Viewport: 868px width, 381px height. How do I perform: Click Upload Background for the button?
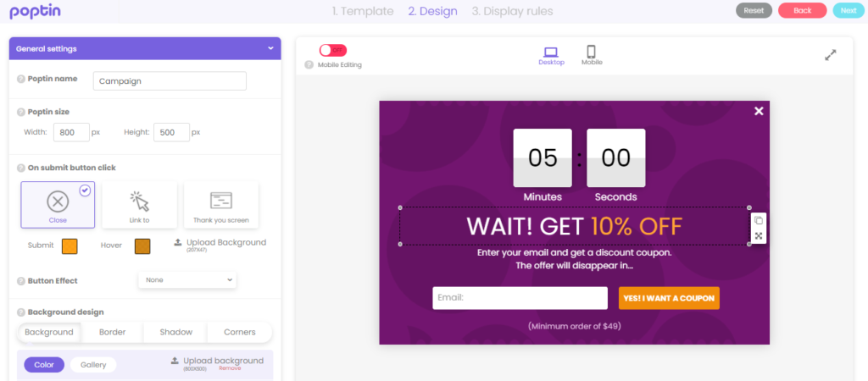point(225,242)
